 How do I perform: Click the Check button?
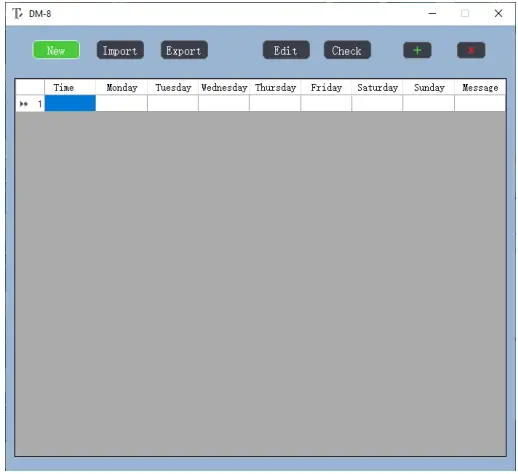tap(347, 50)
